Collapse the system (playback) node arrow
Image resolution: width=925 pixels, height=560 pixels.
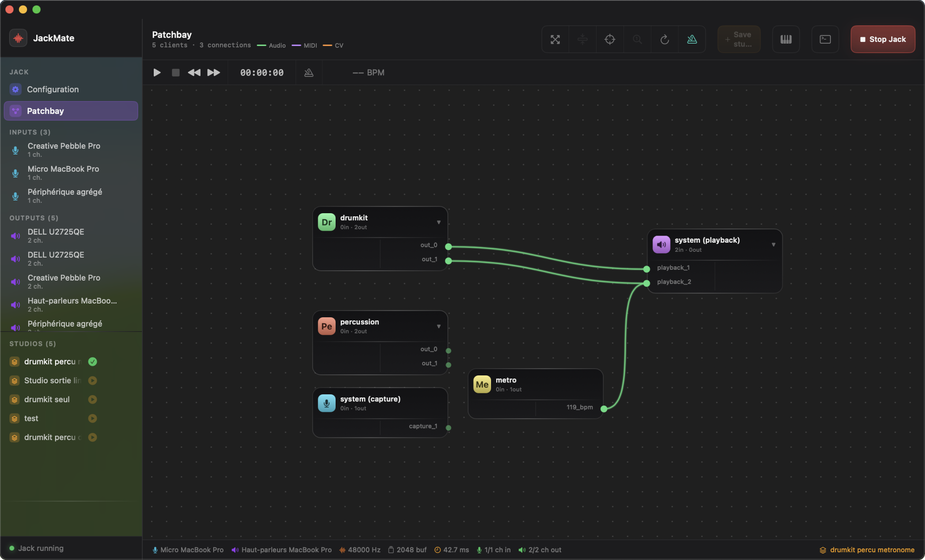[x=773, y=245]
